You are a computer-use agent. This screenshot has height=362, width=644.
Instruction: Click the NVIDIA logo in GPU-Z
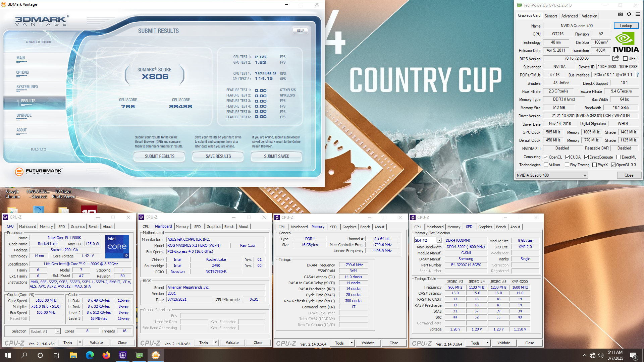tap(626, 42)
